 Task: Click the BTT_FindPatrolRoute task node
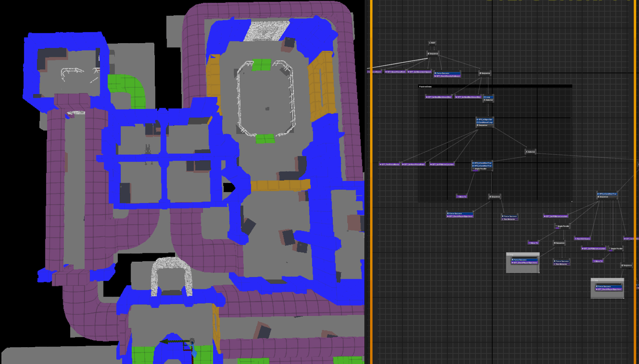(389, 164)
